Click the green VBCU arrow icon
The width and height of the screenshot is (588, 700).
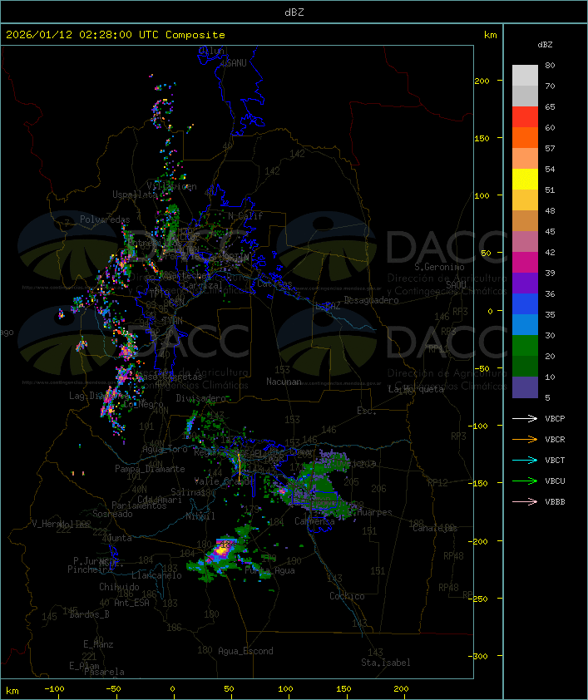point(525,481)
